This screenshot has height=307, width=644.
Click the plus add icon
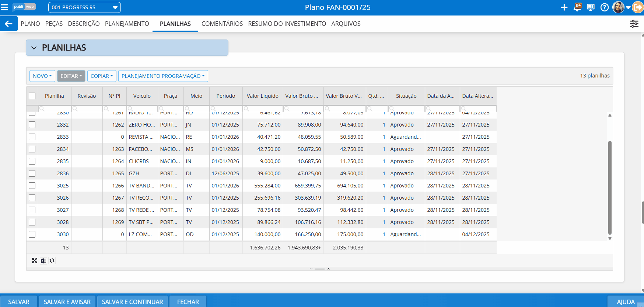564,7
